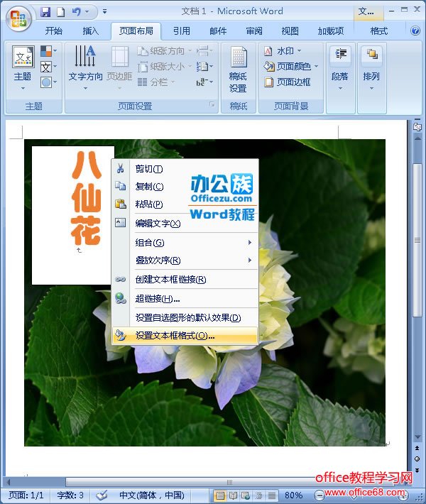The image size is (426, 504).
Task: Open the 格式 contextual tab
Action: tap(378, 31)
